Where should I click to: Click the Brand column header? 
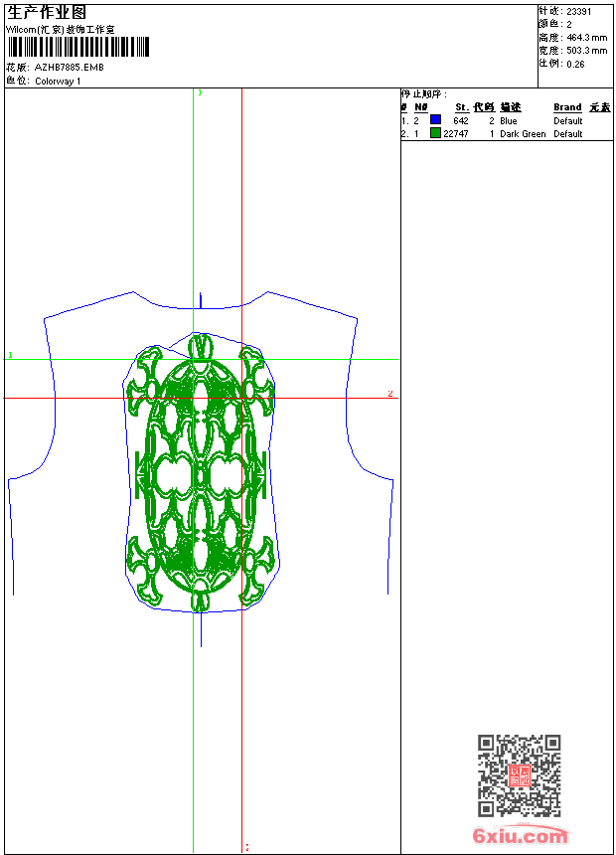coord(567,107)
